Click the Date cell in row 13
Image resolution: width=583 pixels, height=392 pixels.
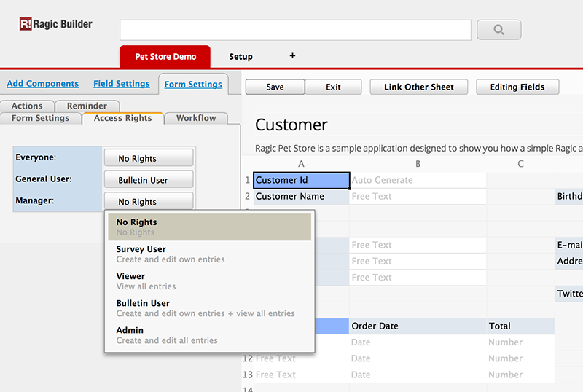(418, 375)
